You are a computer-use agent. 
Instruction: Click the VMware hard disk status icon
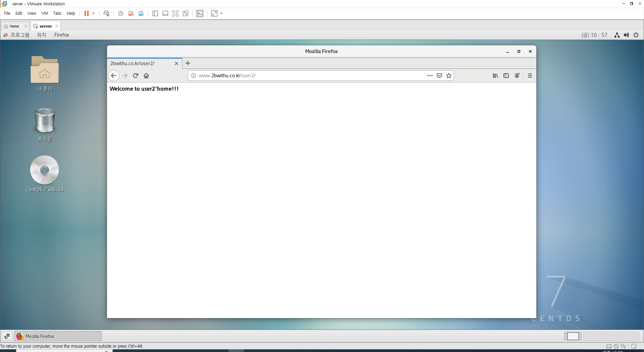click(609, 346)
